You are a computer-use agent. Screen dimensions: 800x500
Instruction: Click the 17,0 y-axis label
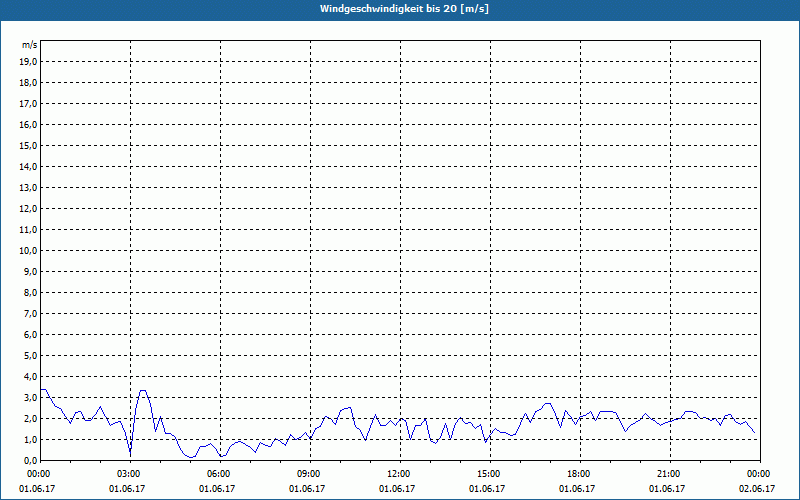pos(29,104)
